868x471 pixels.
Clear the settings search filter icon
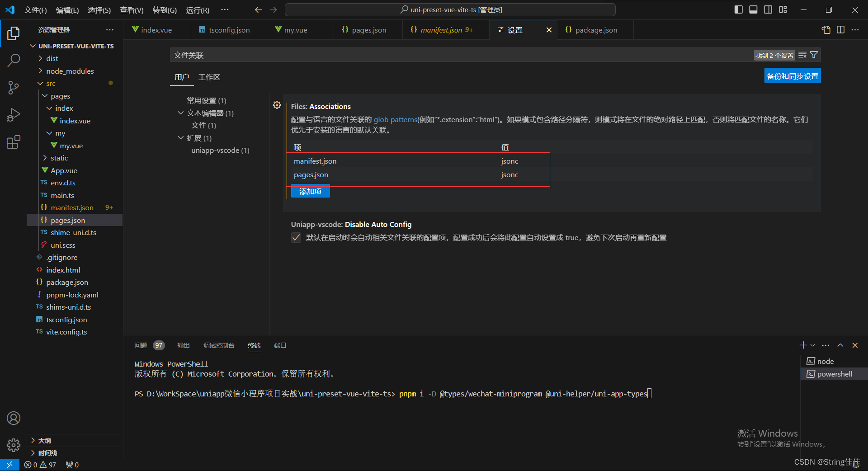803,55
